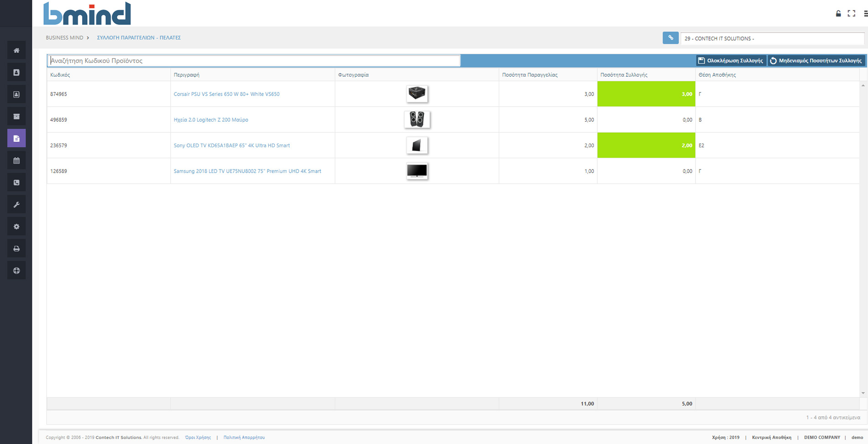The image size is (868, 444).
Task: Open the Sony OLED TV photo
Action: (x=417, y=145)
